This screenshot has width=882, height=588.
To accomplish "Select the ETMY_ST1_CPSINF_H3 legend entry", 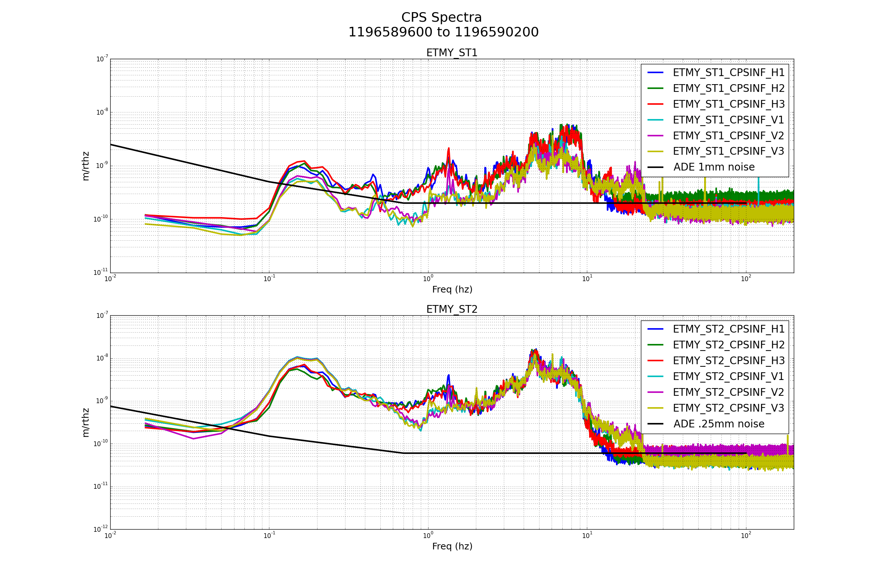I will point(728,104).
